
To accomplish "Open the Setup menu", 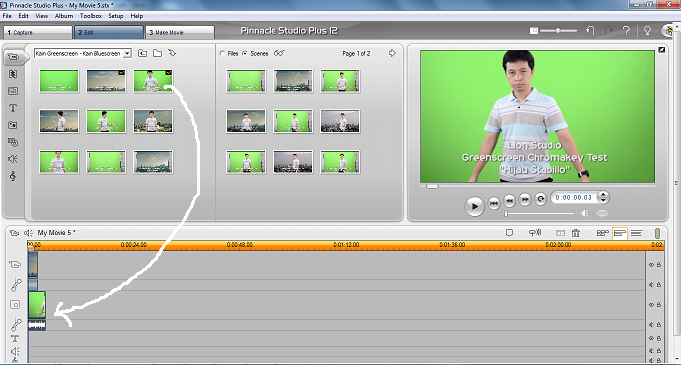I will [116, 16].
